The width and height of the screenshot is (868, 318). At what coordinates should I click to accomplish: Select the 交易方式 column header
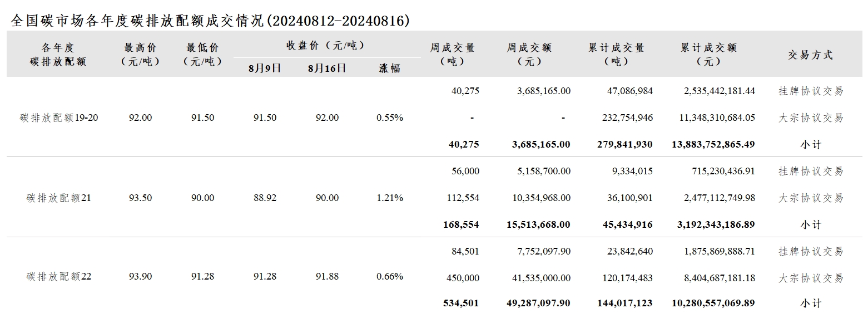pyautogui.click(x=810, y=55)
